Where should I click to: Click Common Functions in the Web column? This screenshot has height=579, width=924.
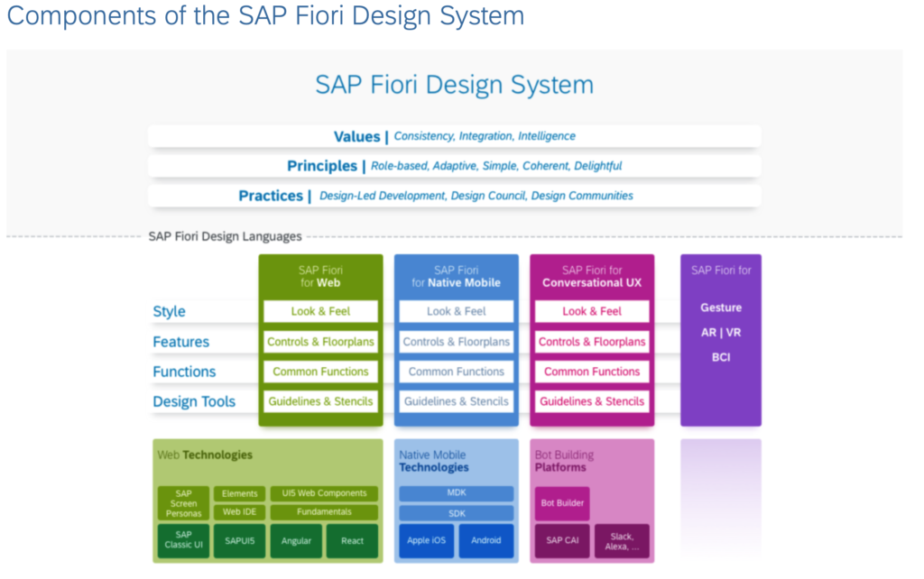click(x=320, y=372)
